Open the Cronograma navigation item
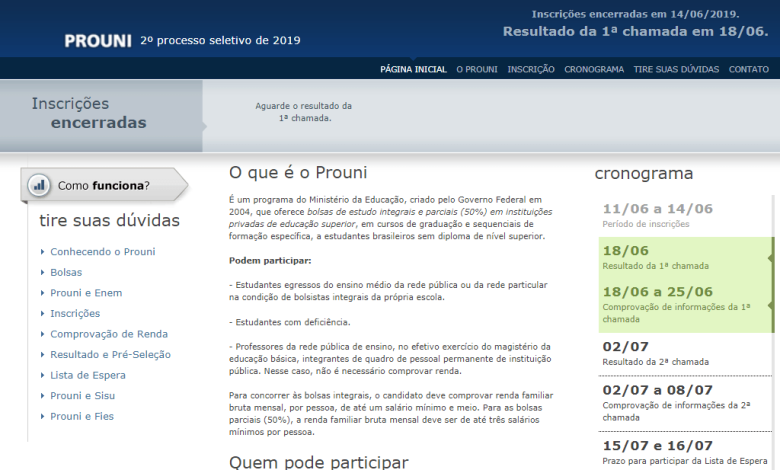This screenshot has height=470, width=780. tap(594, 69)
